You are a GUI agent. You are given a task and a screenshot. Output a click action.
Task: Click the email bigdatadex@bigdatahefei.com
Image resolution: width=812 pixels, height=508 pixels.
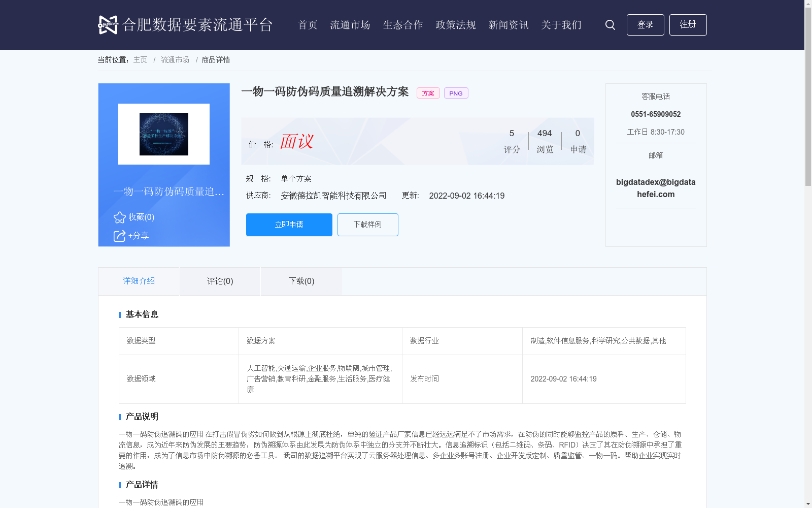pyautogui.click(x=656, y=188)
